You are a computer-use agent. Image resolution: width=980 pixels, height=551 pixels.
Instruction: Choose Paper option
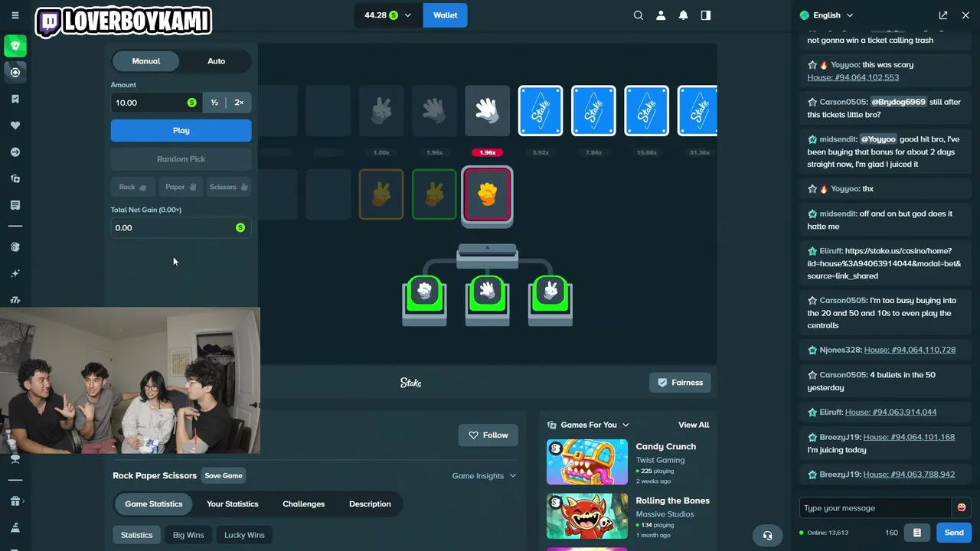click(181, 187)
